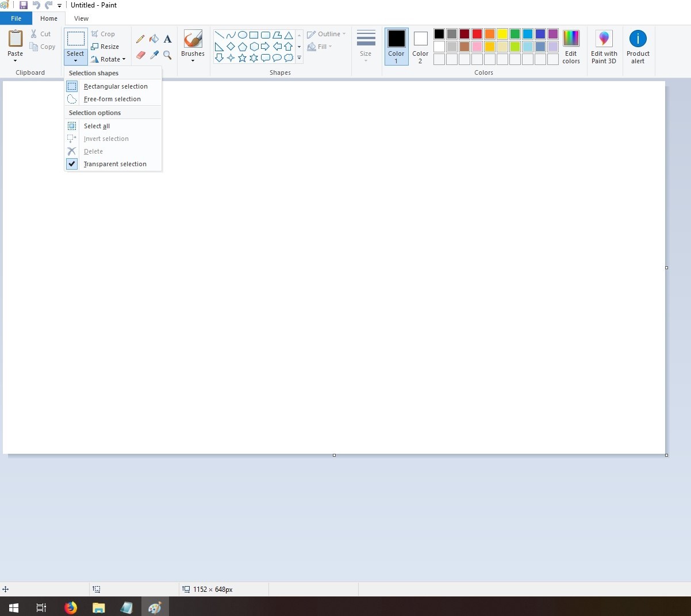691x616 pixels.
Task: Expand the Brushes dropdown arrow
Action: [193, 60]
